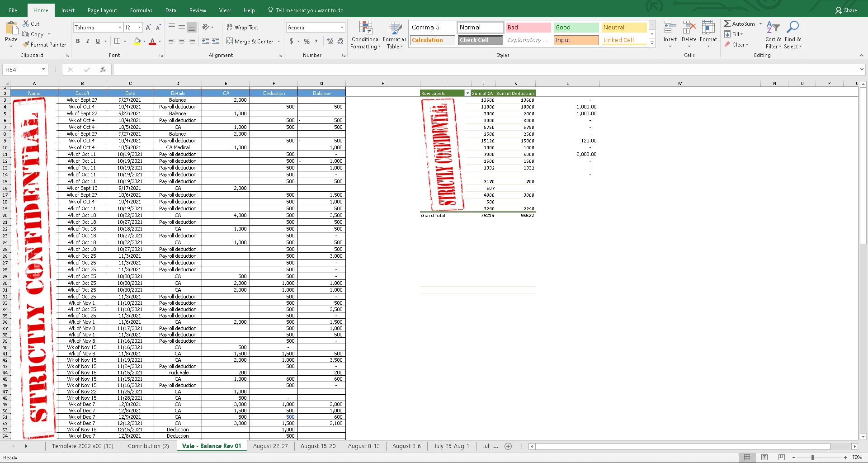Image resolution: width=868 pixels, height=463 pixels.
Task: Click the Delete cells icon
Action: [689, 28]
